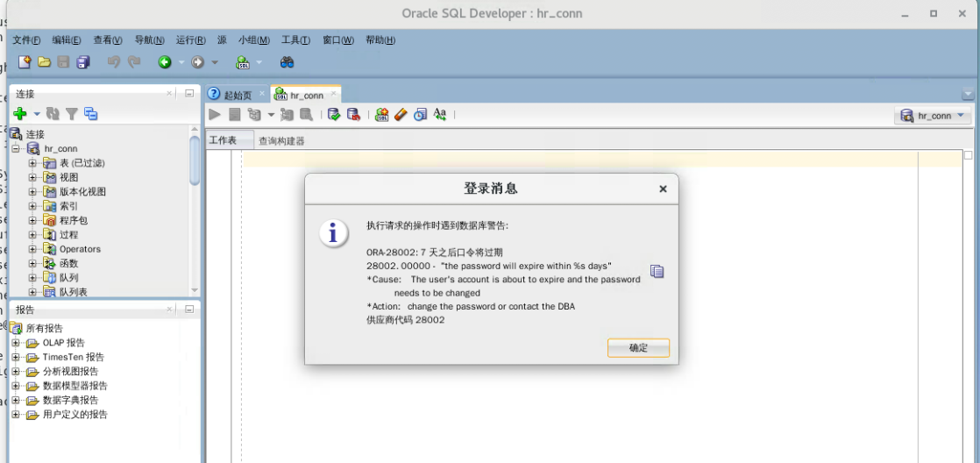The height and width of the screenshot is (463, 980).
Task: Click the funnel Filter icon in Connections panel
Action: pos(72,114)
